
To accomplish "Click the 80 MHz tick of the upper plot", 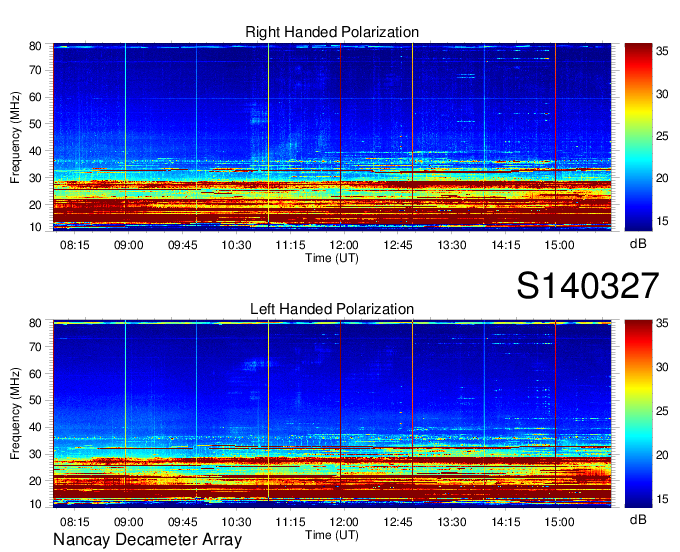I will coord(35,46).
